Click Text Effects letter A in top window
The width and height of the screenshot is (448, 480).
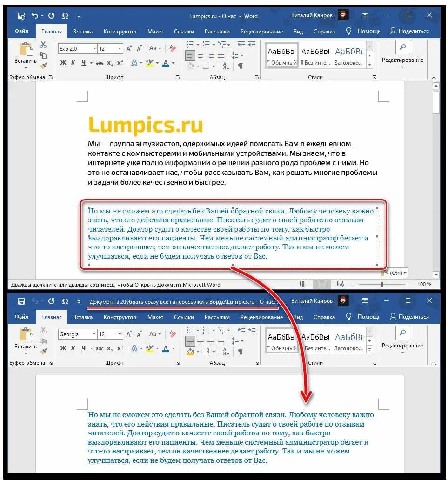(134, 63)
